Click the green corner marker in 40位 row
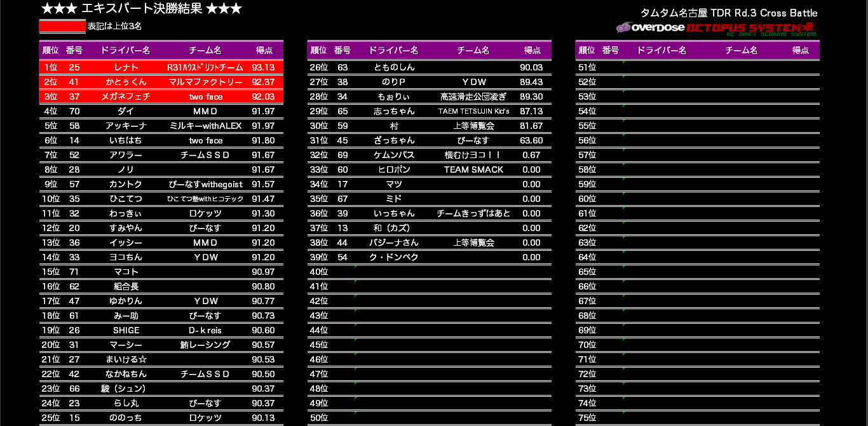 click(x=355, y=268)
